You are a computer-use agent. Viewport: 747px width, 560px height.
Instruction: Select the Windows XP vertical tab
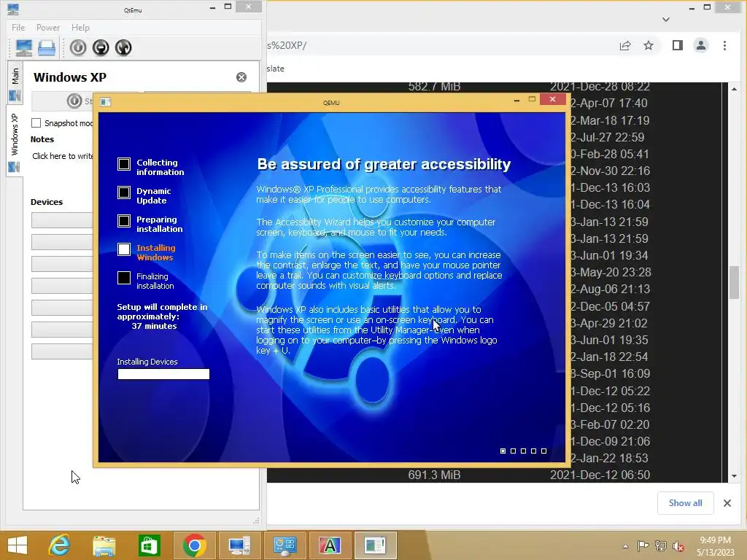(x=15, y=139)
